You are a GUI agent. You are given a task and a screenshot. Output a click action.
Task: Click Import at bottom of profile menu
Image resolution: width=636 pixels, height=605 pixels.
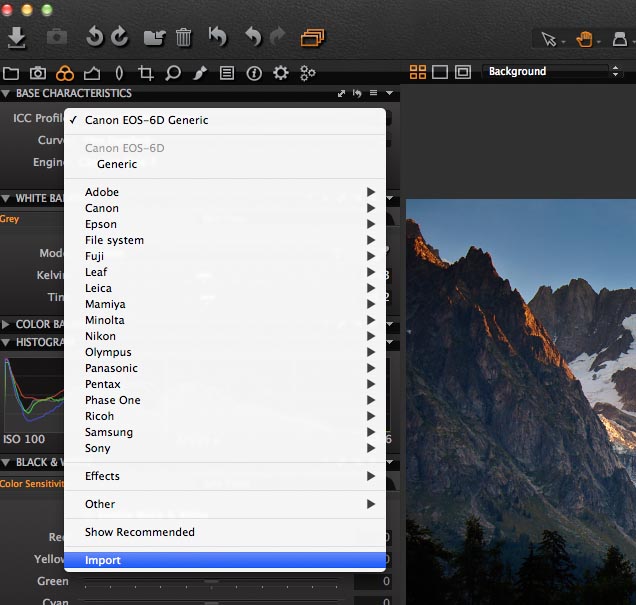(225, 560)
